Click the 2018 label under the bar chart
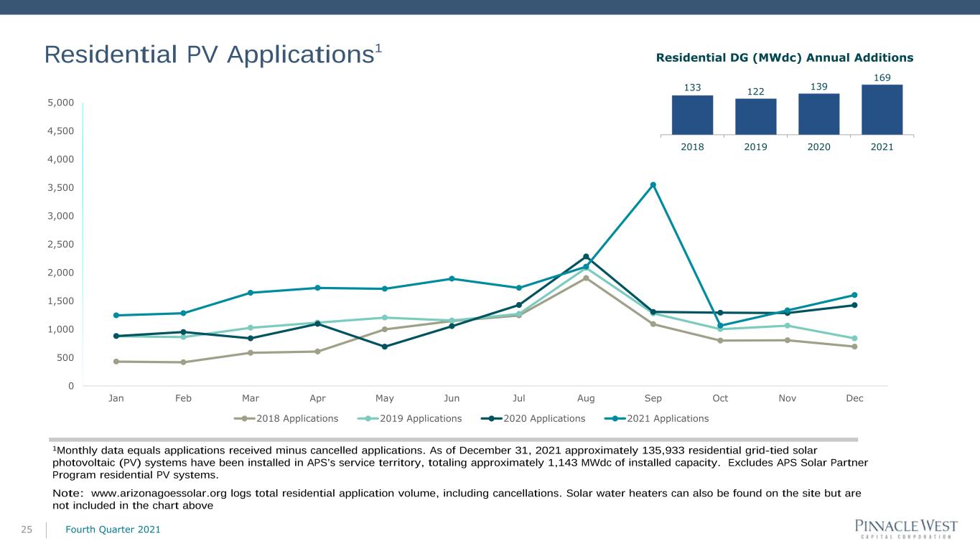This screenshot has width=980, height=551. [x=692, y=146]
